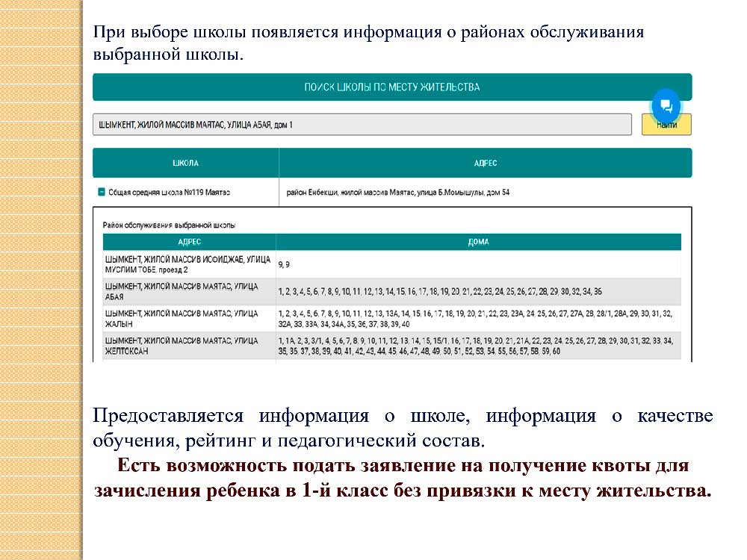The image size is (747, 560).
Task: Click the house numbers "9, 9" cell
Action: click(x=285, y=264)
